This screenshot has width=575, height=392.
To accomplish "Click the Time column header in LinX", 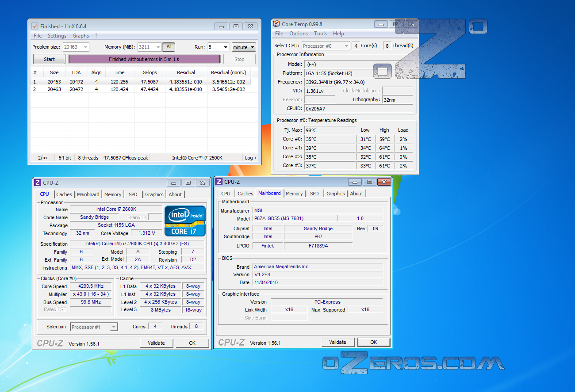I will click(x=119, y=72).
